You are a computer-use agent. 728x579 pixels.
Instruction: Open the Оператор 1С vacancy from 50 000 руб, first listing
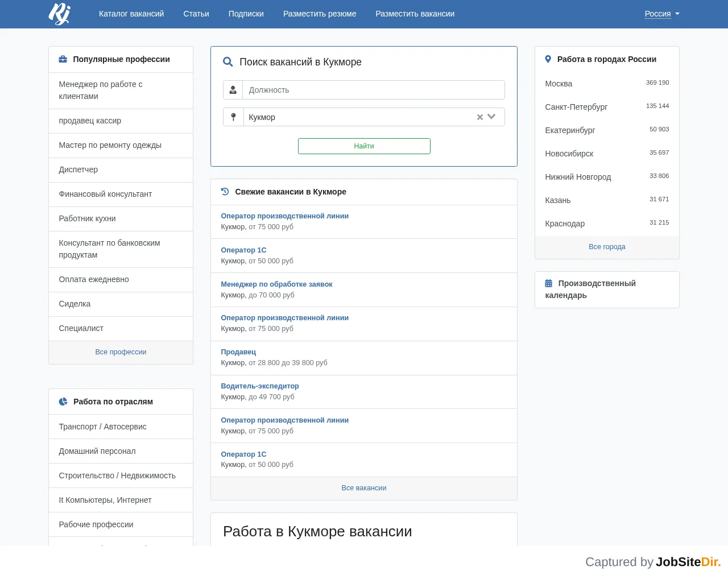[x=243, y=250]
